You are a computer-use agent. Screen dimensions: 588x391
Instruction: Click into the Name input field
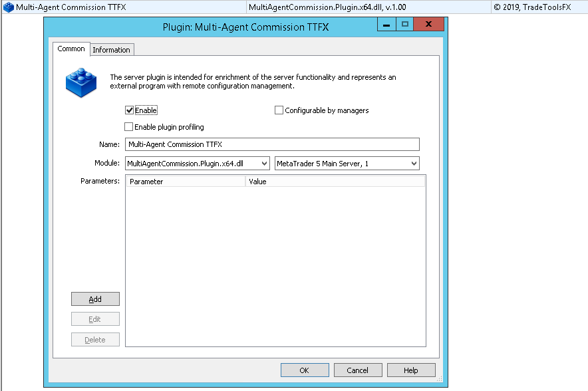pos(272,144)
